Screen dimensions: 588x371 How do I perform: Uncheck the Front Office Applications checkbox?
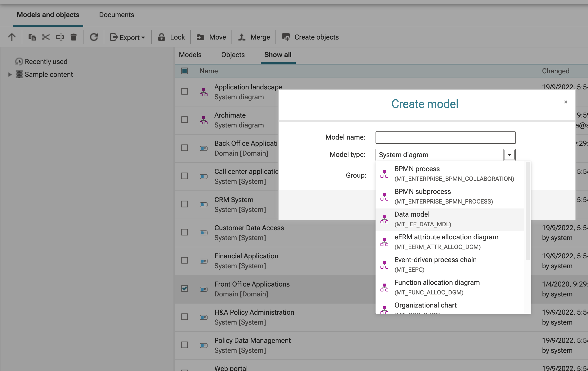click(185, 289)
